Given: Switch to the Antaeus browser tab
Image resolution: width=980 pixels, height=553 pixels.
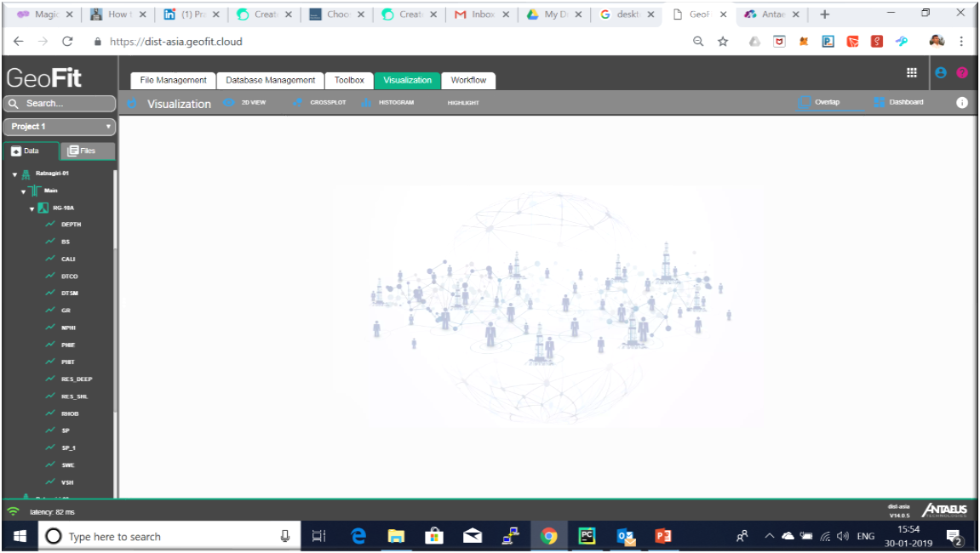Looking at the screenshot, I should [771, 14].
